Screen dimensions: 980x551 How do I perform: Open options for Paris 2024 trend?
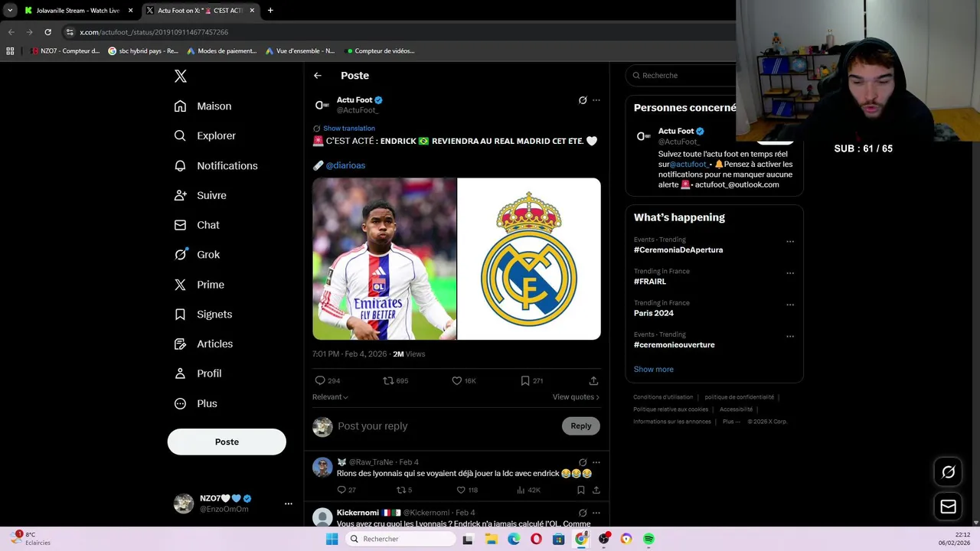790,305
